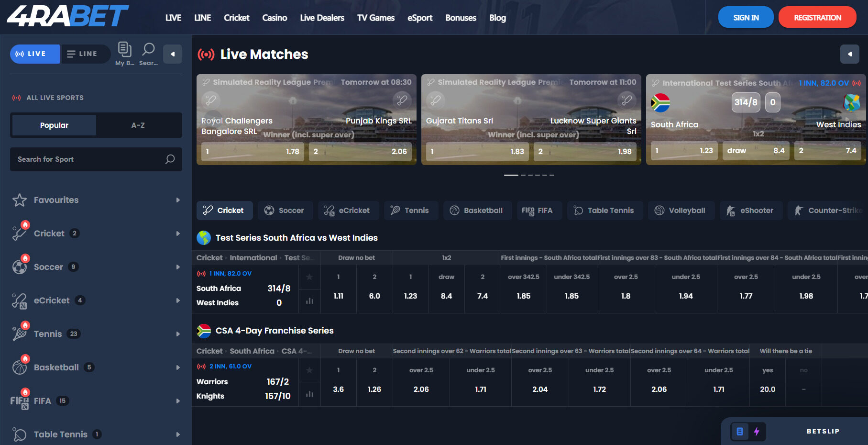The width and height of the screenshot is (868, 445).
Task: Select the Popular sports sorting
Action: coord(54,125)
